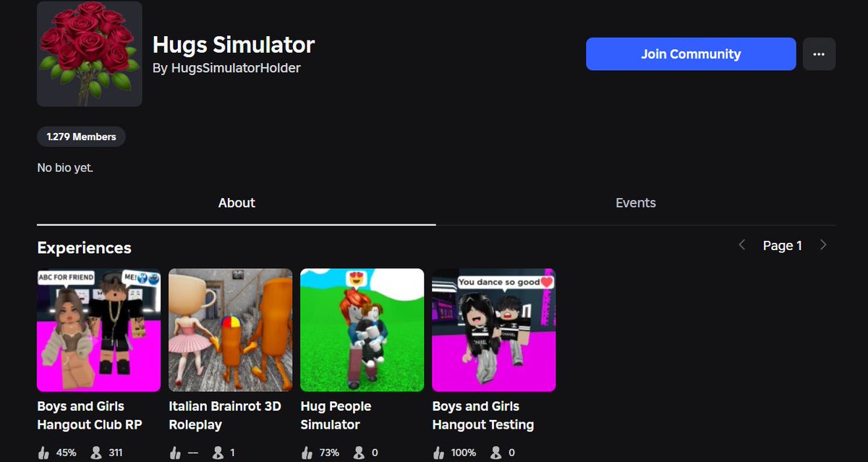
Task: Click player icon on Hangout Testing card
Action: [x=495, y=453]
